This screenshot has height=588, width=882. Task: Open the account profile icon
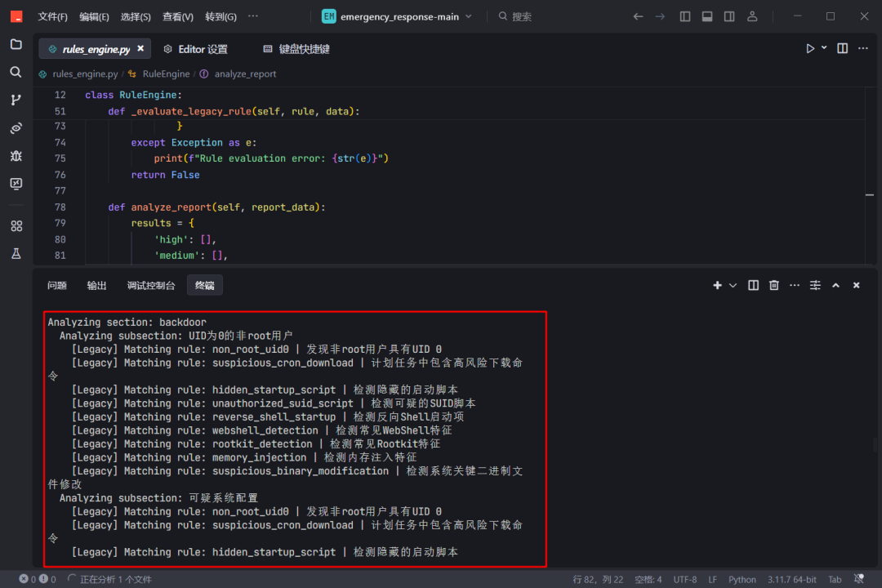point(752,17)
